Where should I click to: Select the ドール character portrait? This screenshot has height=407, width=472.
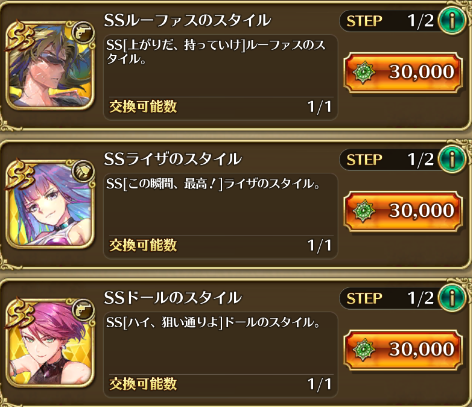pos(50,343)
